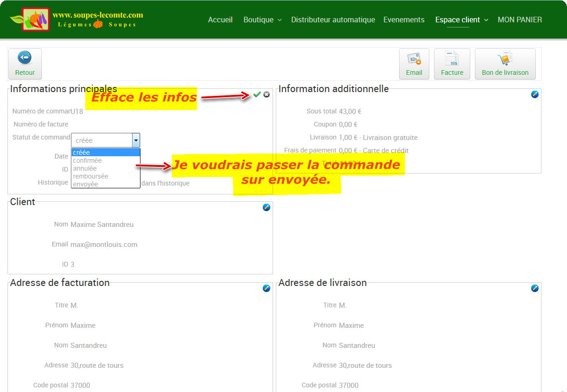
Task: Expand the Espace client menu
Action: coord(462,20)
